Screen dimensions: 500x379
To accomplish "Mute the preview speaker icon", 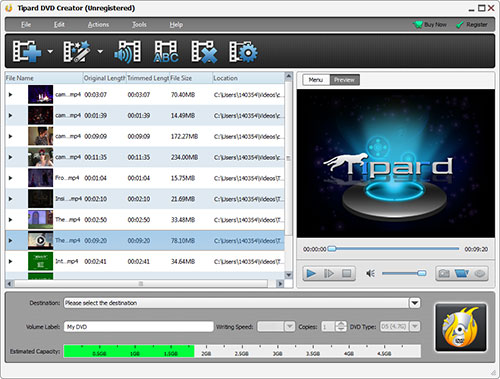I will [x=370, y=274].
